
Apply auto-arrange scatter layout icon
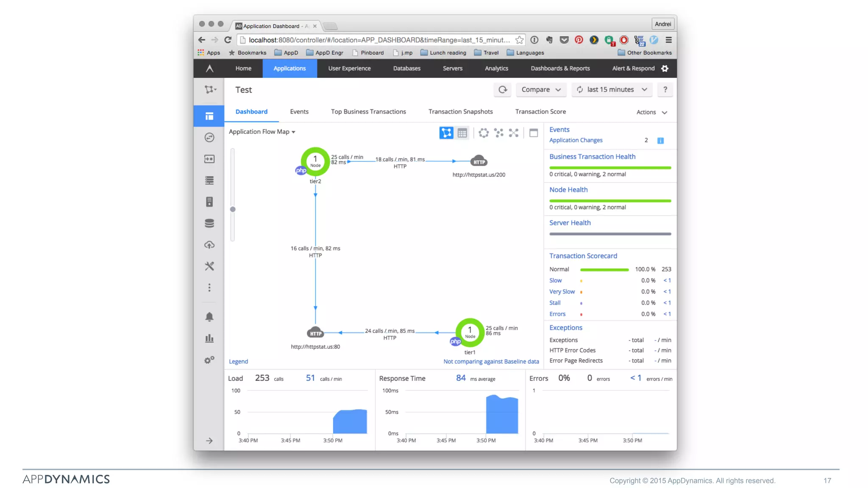[x=499, y=133]
